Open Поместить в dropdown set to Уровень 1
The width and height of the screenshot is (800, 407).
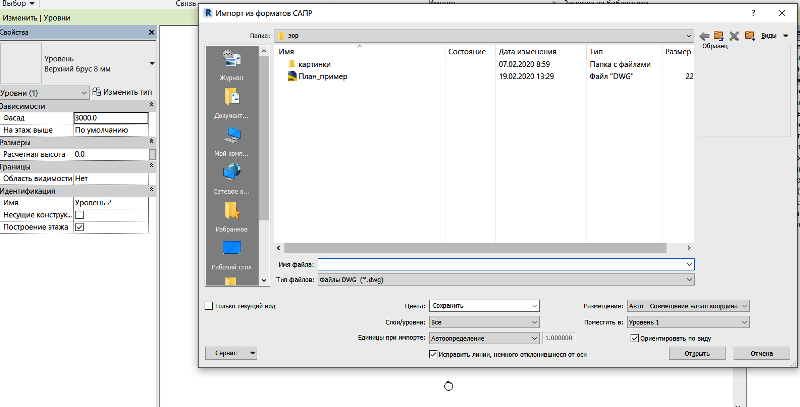(688, 322)
